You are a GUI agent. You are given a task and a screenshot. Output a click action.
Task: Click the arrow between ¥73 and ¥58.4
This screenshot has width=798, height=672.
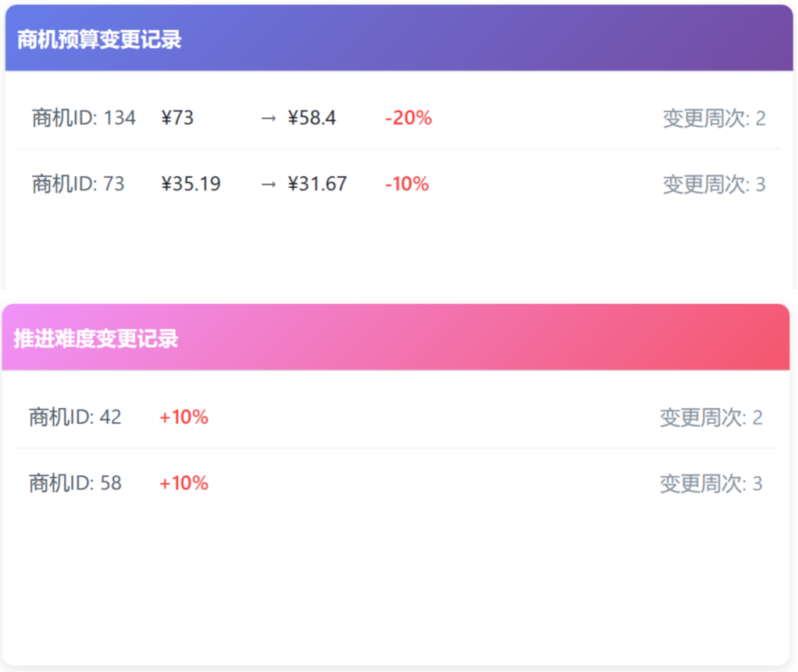[269, 118]
